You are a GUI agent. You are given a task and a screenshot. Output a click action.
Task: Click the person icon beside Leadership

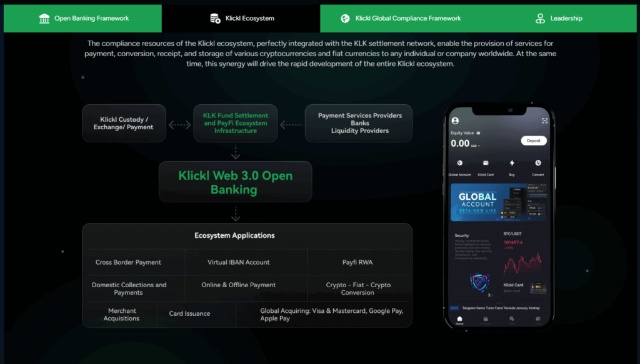pos(540,18)
